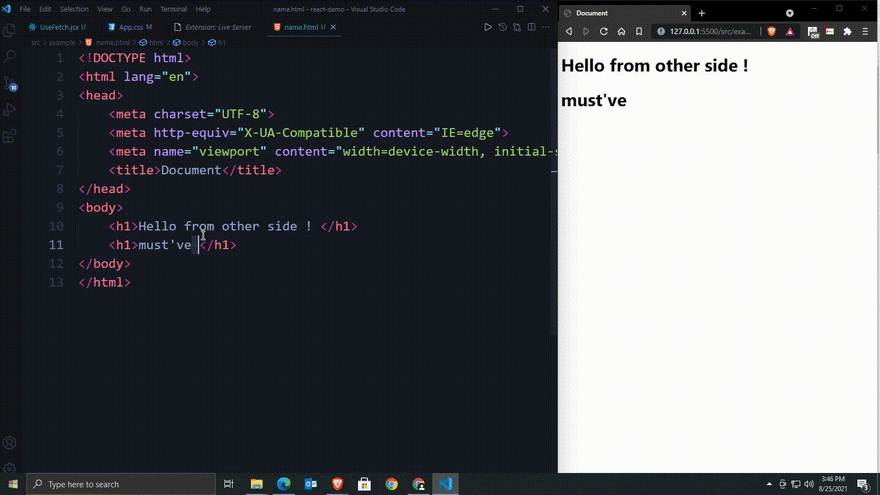Click the 'must've' heading in browser page

[594, 100]
